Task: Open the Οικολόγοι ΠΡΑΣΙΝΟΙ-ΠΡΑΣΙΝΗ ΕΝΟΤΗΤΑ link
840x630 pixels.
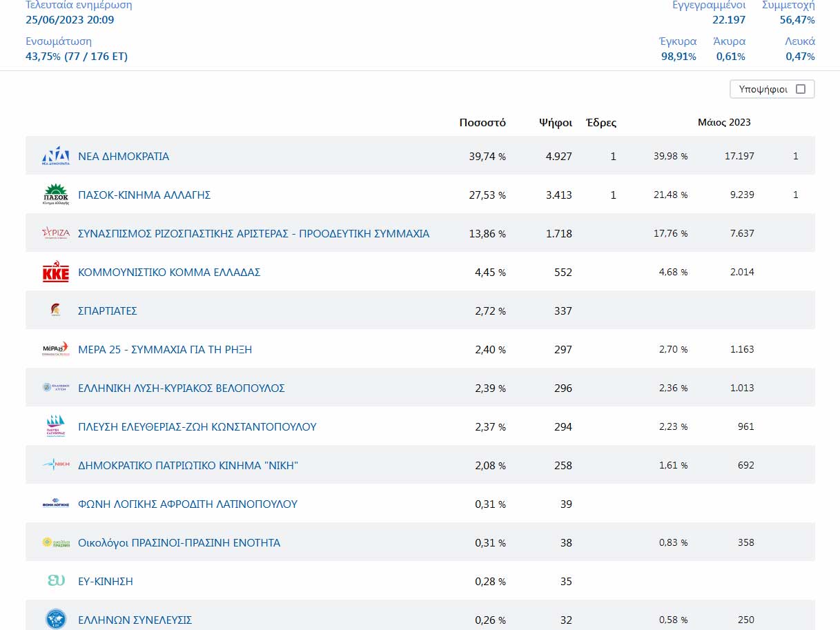Action: [x=179, y=543]
